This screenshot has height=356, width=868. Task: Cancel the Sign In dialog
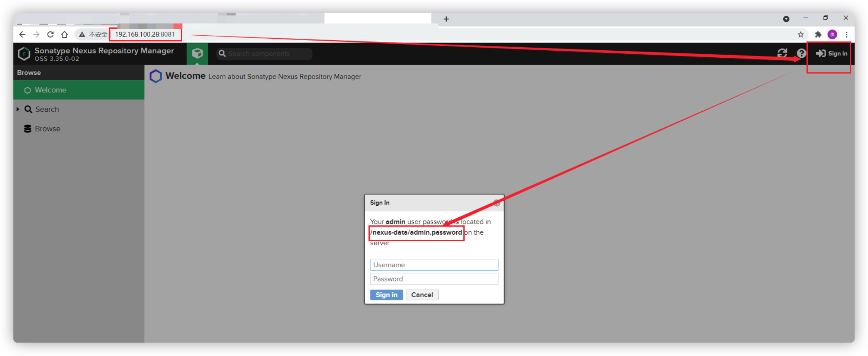click(422, 295)
